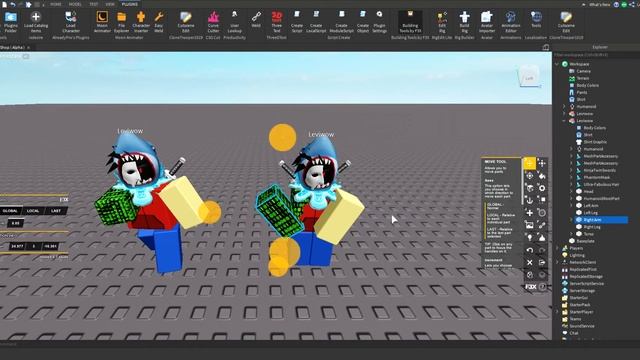The width and height of the screenshot is (640, 360).
Task: Click the Load Catalog Items plugin
Action: click(x=36, y=22)
